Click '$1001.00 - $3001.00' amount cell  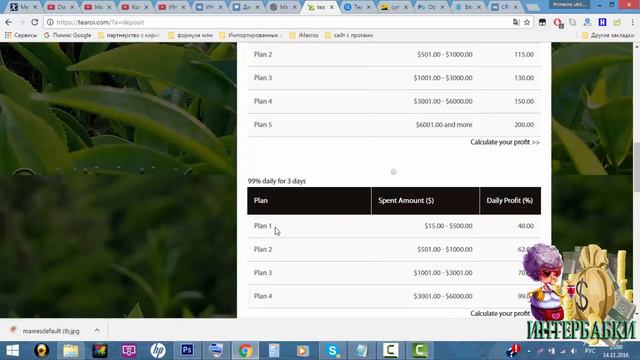click(443, 273)
